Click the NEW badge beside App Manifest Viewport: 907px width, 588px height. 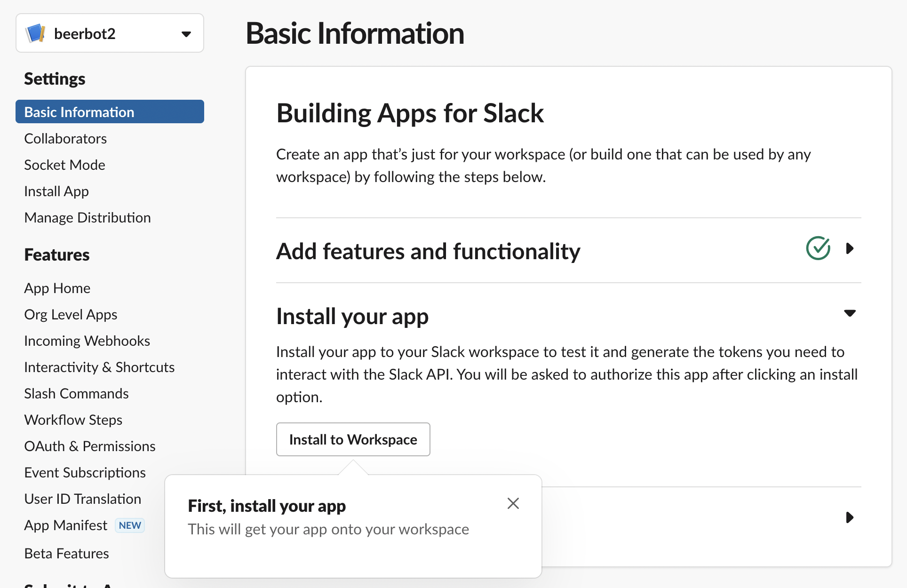click(x=130, y=525)
